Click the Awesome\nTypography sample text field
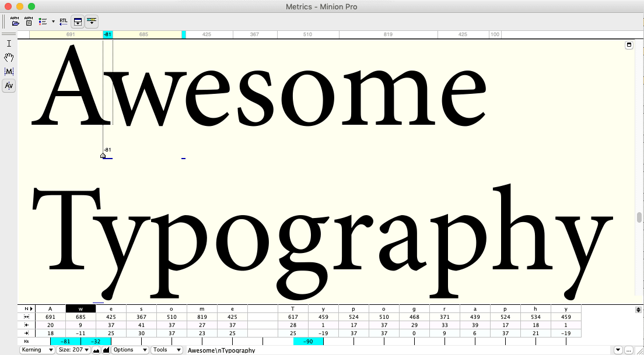 tap(399, 350)
